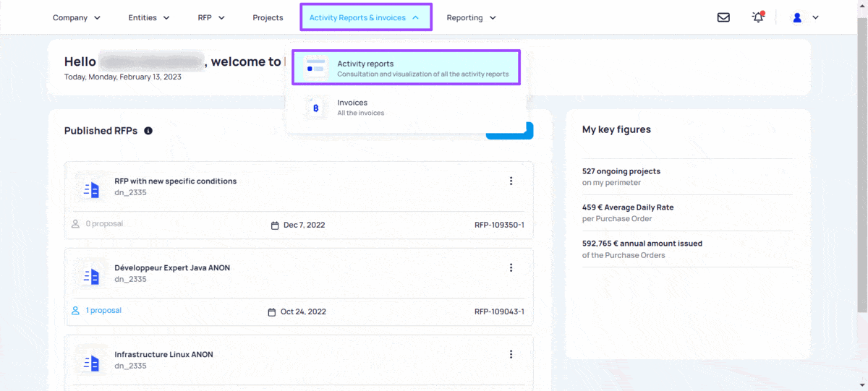Open the Reporting dropdown menu
868x391 pixels.
click(472, 17)
